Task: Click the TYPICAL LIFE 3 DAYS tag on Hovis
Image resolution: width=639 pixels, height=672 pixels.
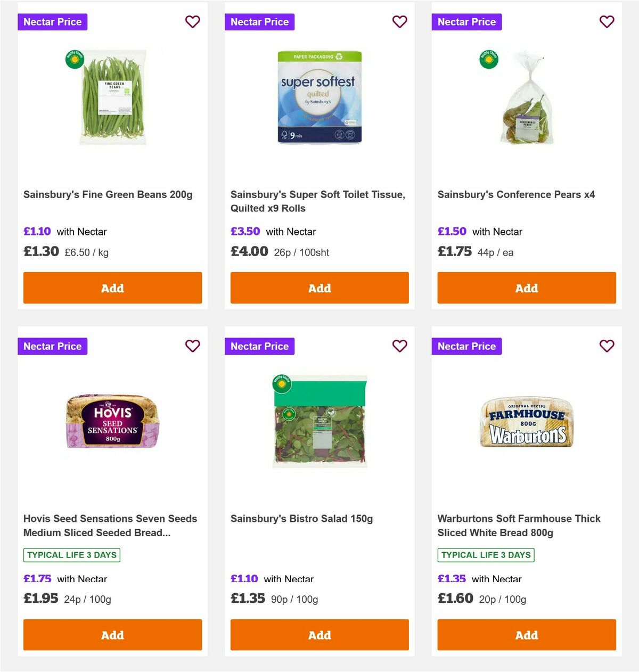Action: [71, 555]
